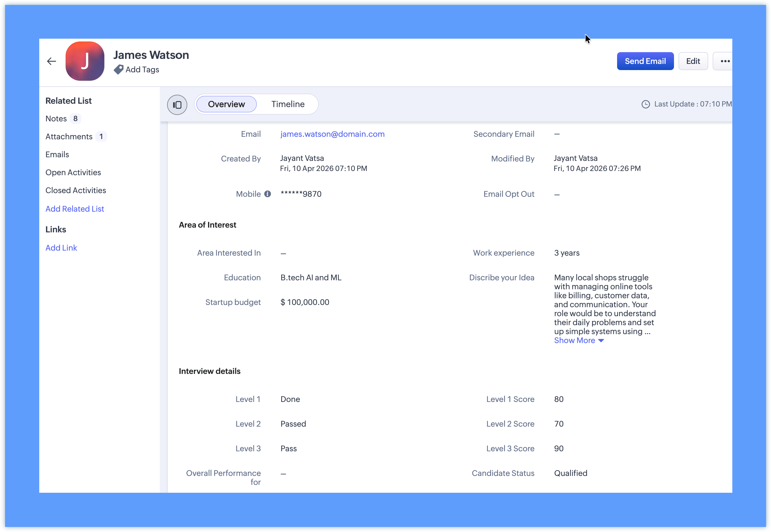
Task: Click the Mobile field info icon
Action: click(x=267, y=194)
